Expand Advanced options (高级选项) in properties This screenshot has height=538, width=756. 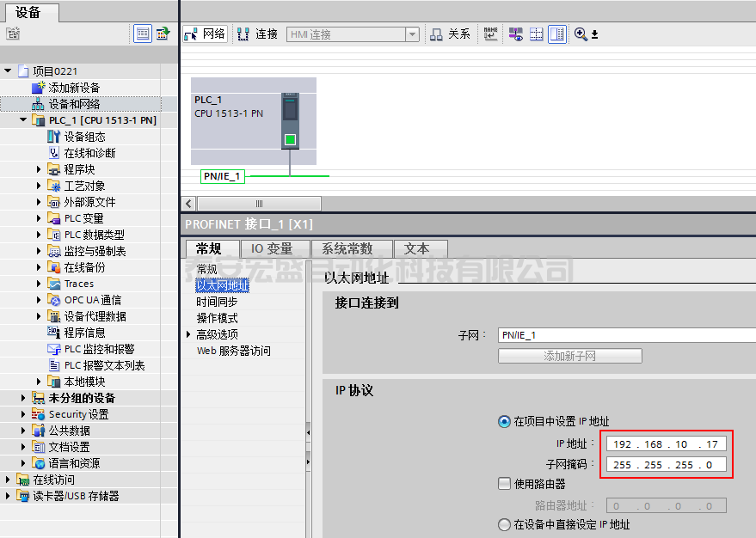189,334
